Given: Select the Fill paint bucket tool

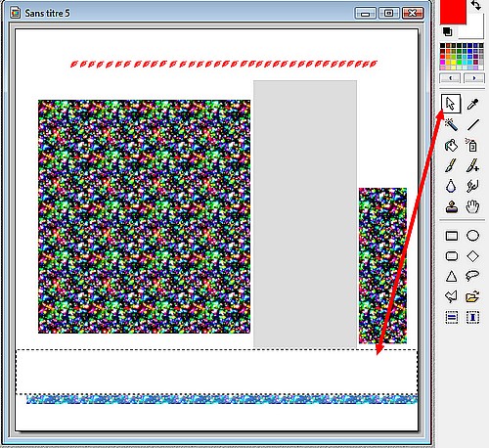Looking at the screenshot, I should point(451,145).
